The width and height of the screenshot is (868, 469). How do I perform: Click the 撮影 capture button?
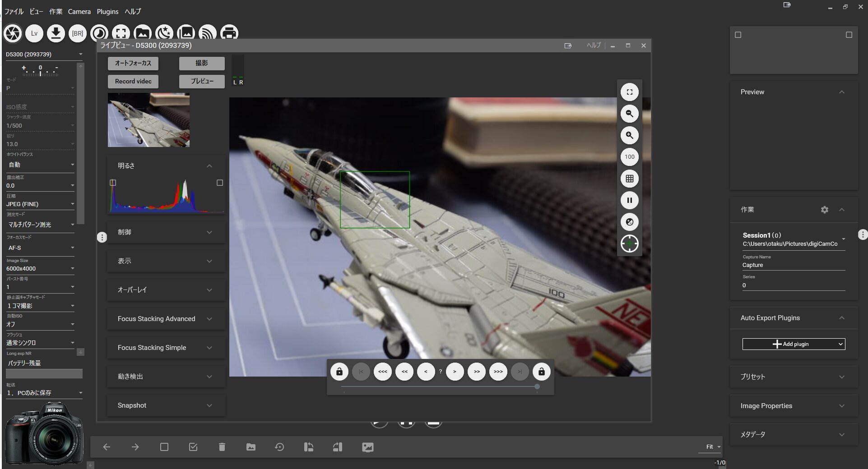[x=202, y=63]
